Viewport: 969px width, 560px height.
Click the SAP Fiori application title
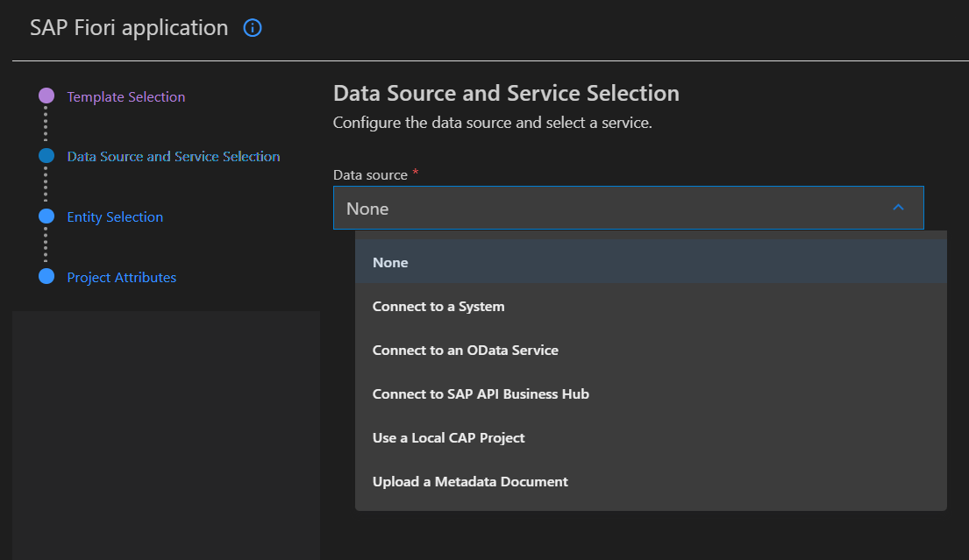point(129,28)
